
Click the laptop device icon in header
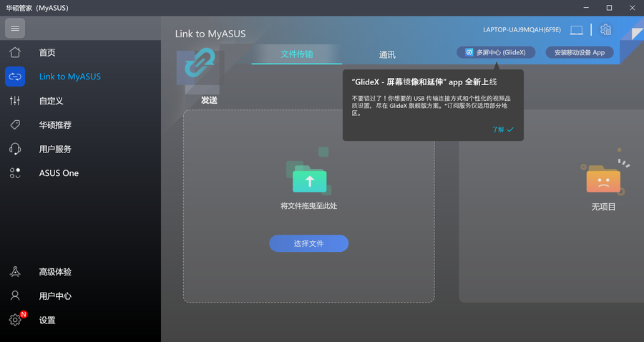576,30
